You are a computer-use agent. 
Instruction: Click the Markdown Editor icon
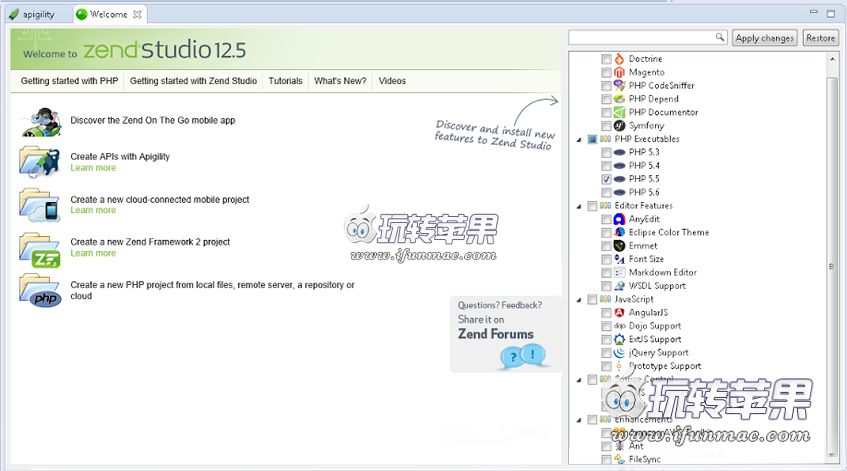click(x=619, y=272)
